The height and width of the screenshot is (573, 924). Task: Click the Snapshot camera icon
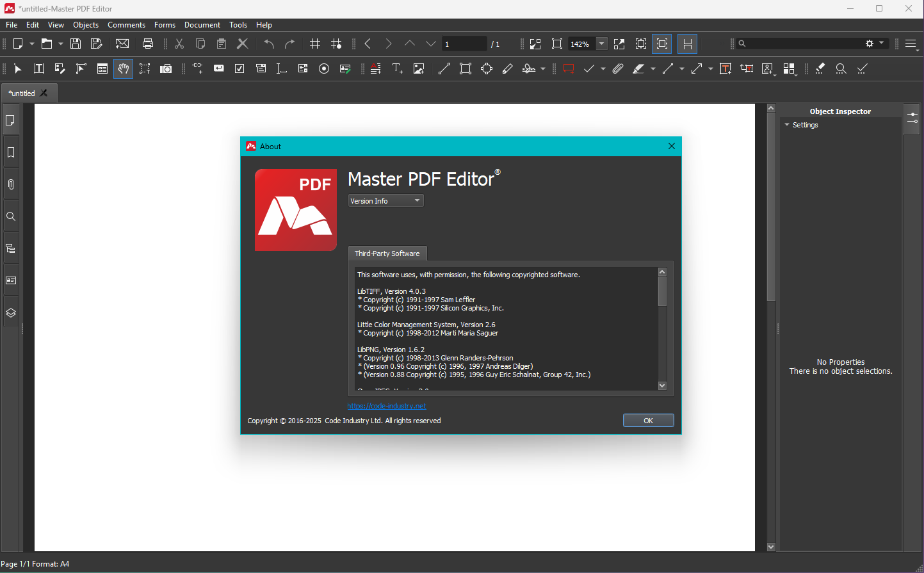166,69
